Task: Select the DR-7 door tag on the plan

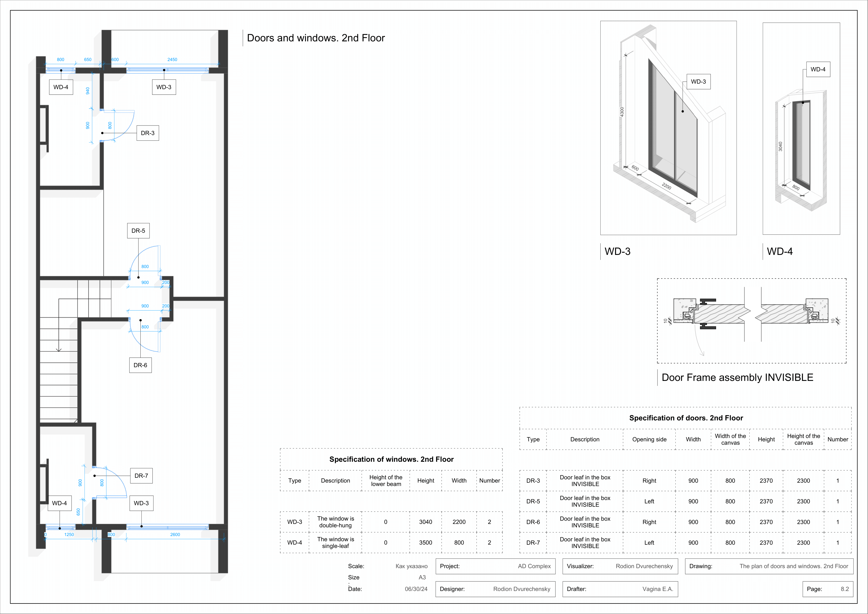Action: pyautogui.click(x=141, y=476)
